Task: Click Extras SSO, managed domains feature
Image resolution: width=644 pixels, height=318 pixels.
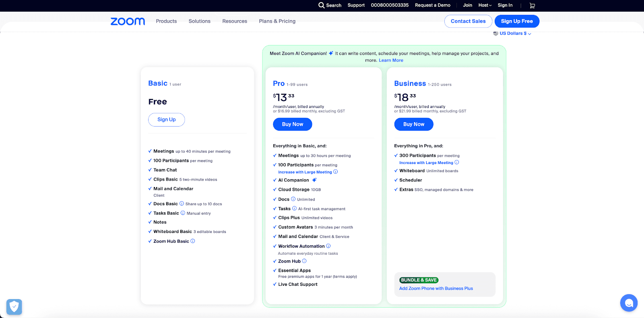Action: coord(436,189)
